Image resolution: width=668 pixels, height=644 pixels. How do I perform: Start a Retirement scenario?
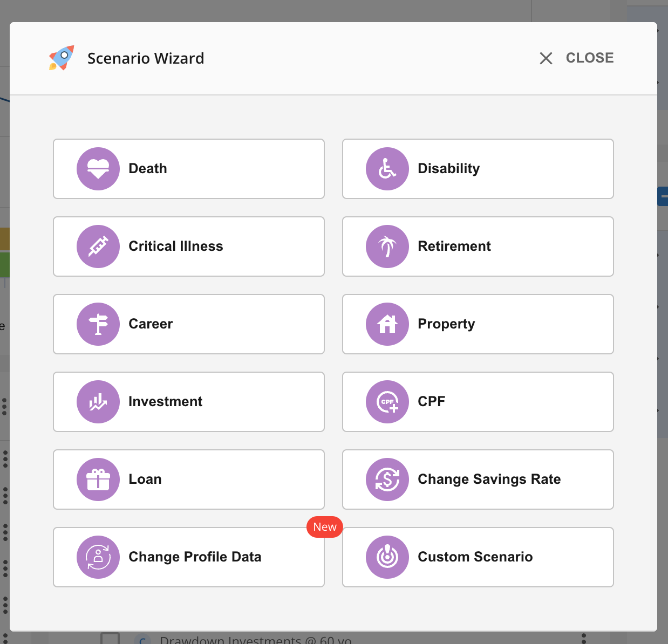pos(478,246)
